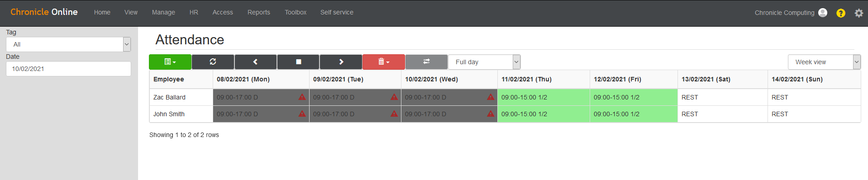Viewport: 868px width, 180px height.
Task: Click warning triangle for Zac Ballard Monday
Action: (302, 97)
